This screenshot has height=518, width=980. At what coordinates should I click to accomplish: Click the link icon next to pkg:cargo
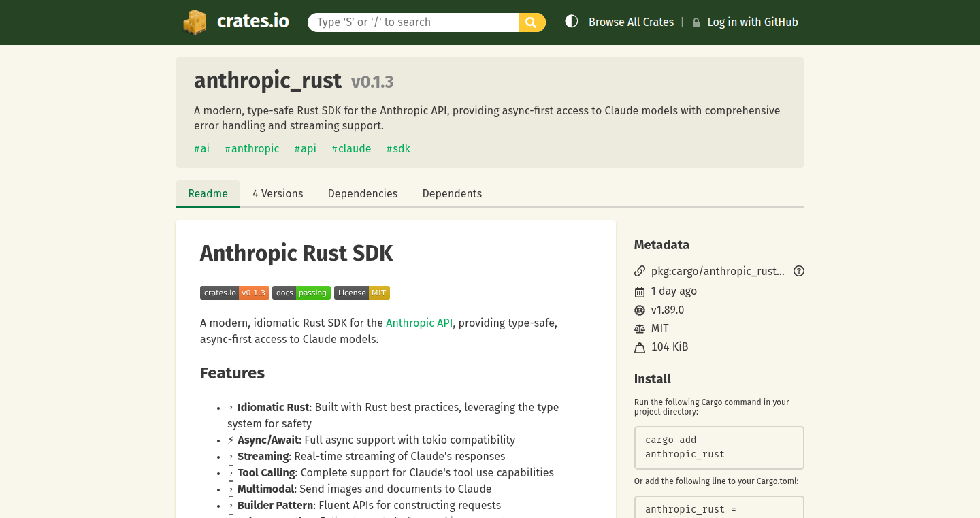tap(640, 271)
